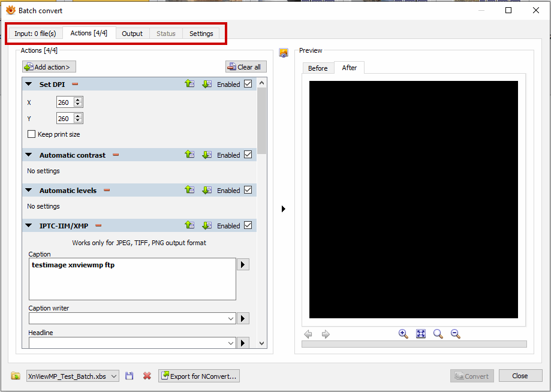Save the batch script floppy icon
551x392 pixels.
[130, 376]
